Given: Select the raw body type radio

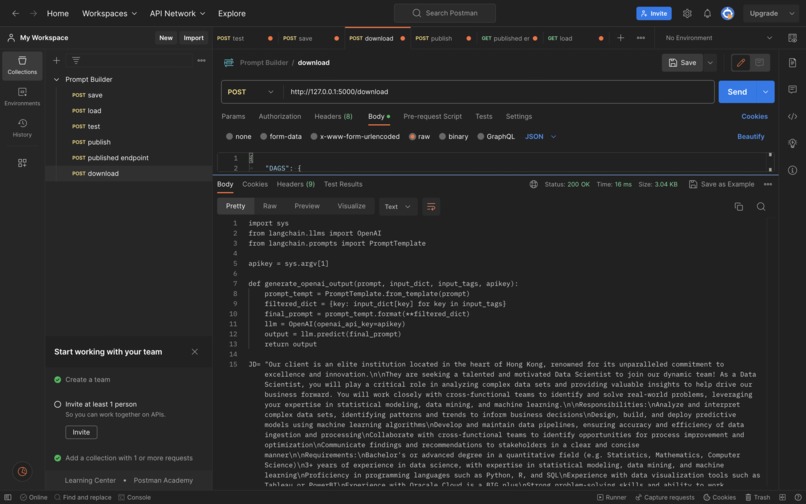Looking at the screenshot, I should pyautogui.click(x=412, y=136).
